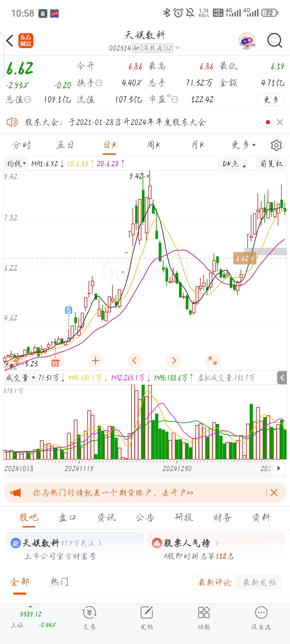The height and width of the screenshot is (644, 290).
Task: Select the 全部 posts filter
Action: 20,582
